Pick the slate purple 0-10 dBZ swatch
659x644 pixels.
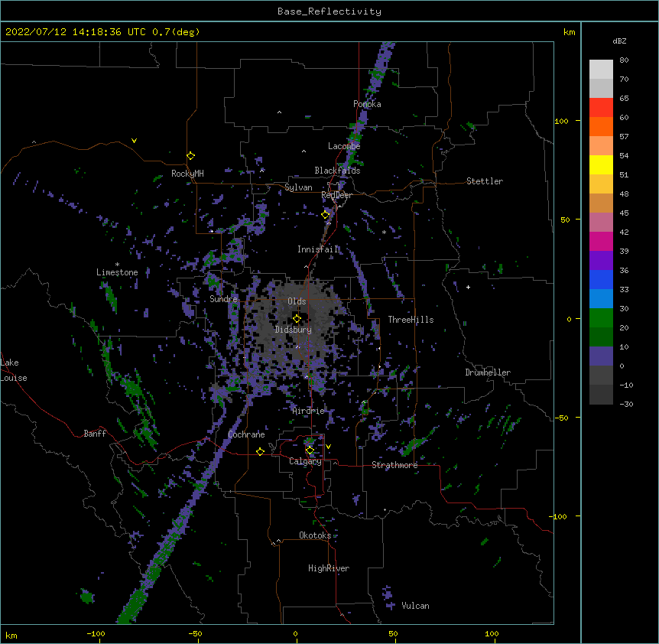pyautogui.click(x=601, y=356)
